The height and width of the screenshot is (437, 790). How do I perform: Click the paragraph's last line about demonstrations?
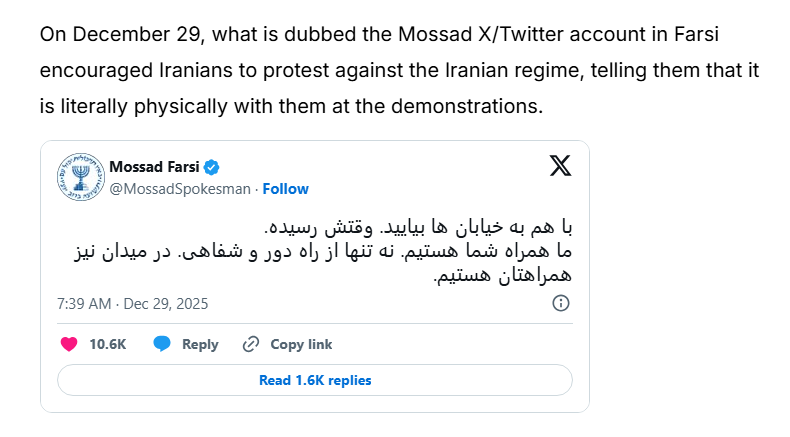pyautogui.click(x=291, y=105)
